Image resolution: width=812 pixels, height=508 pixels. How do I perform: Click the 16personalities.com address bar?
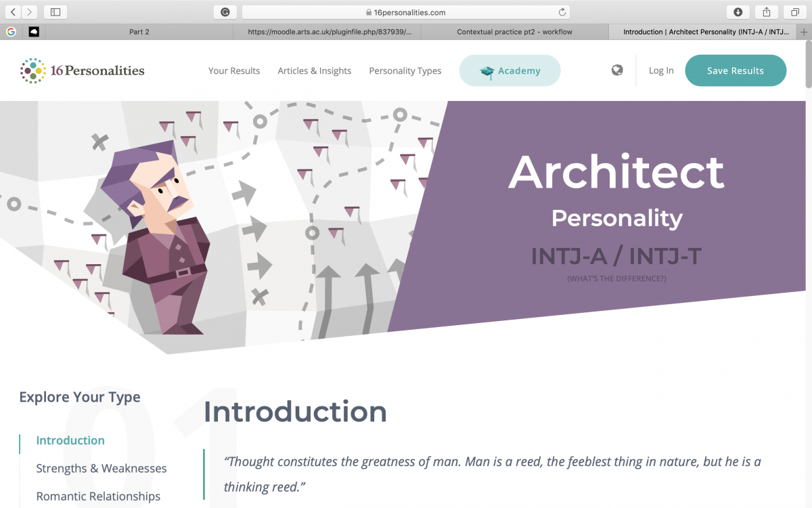tap(406, 12)
